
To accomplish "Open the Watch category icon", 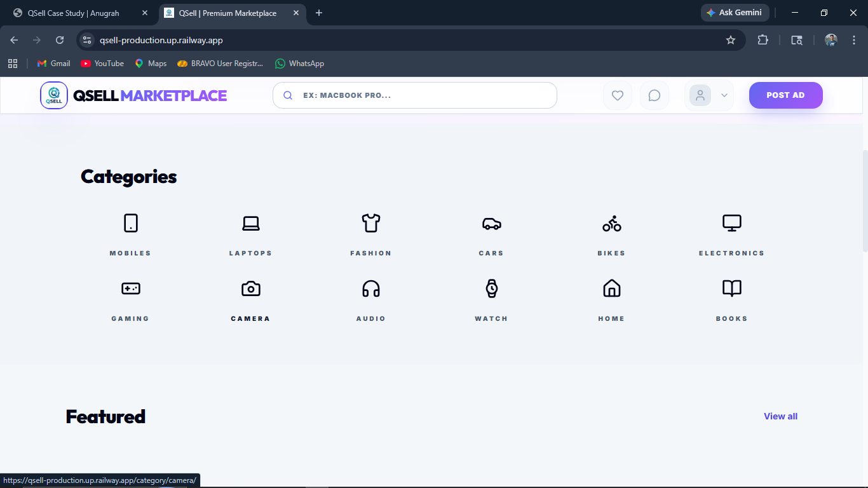I will pyautogui.click(x=491, y=288).
